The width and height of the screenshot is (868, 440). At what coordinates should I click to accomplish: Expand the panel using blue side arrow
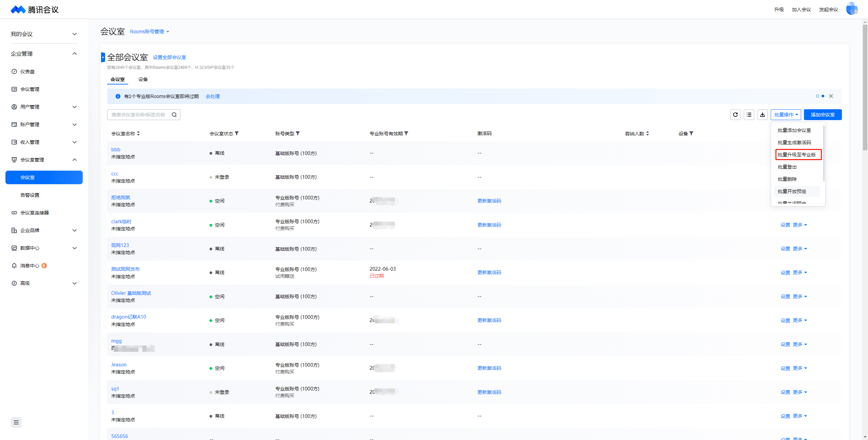click(103, 57)
